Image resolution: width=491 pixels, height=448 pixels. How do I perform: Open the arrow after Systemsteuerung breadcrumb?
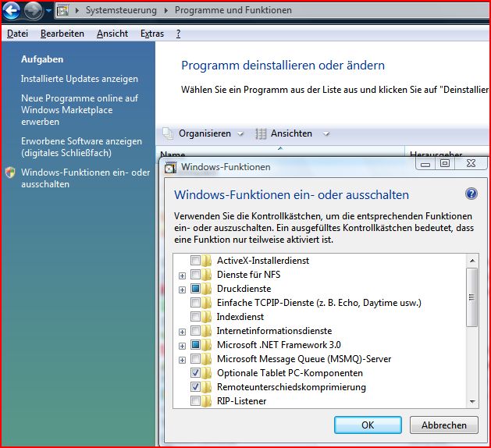coord(166,10)
